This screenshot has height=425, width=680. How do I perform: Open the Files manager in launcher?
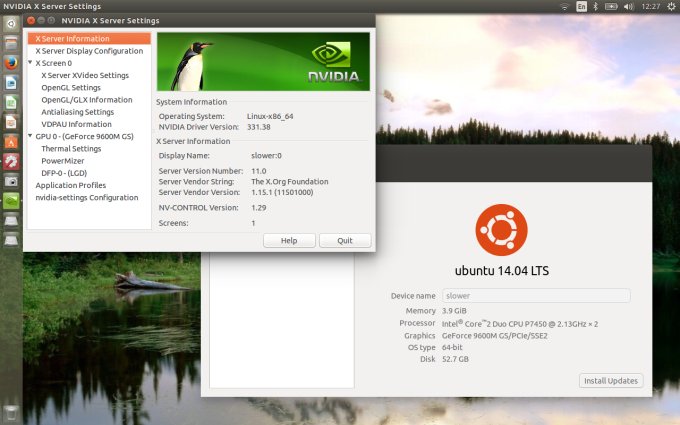11,43
